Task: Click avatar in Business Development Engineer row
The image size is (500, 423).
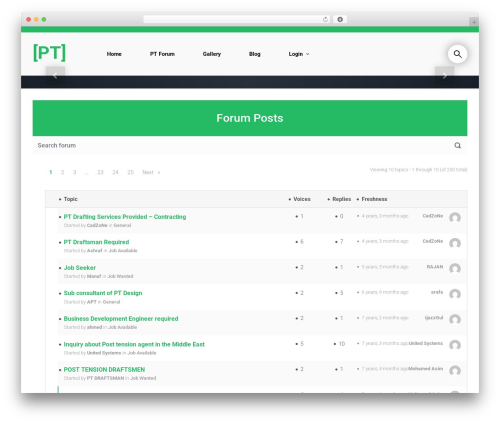Action: [x=455, y=320]
